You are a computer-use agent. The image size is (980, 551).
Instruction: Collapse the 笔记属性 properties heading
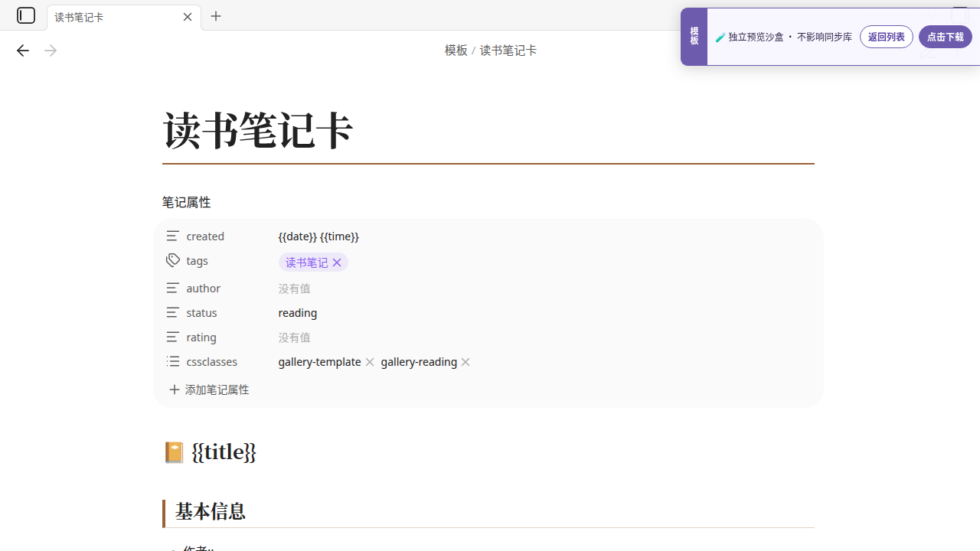click(186, 202)
